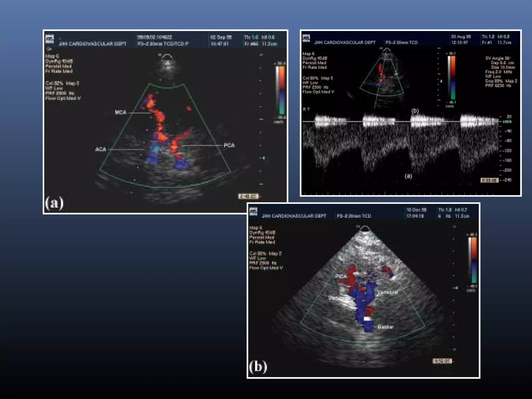Click the transducer marker atop the panel (a) sector

167,56
